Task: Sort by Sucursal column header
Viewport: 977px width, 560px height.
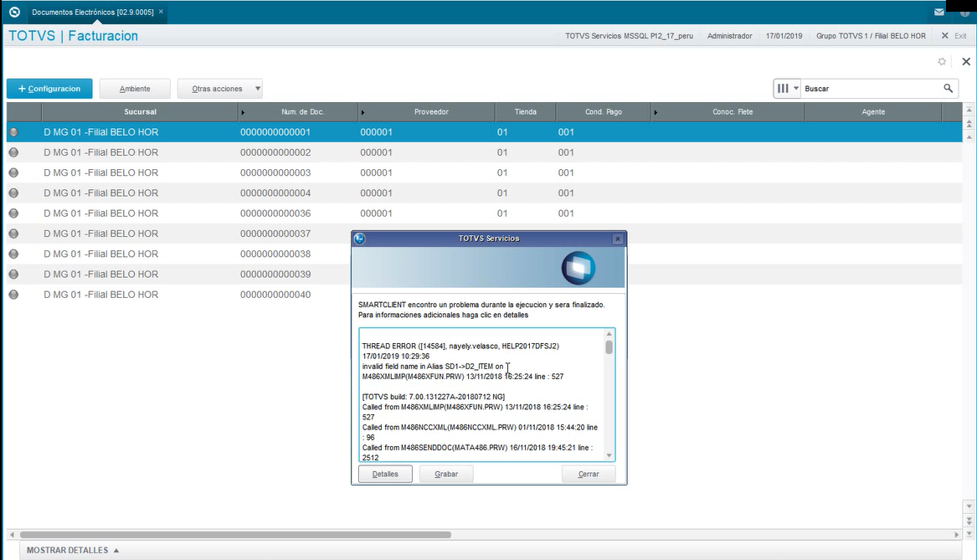Action: [140, 112]
